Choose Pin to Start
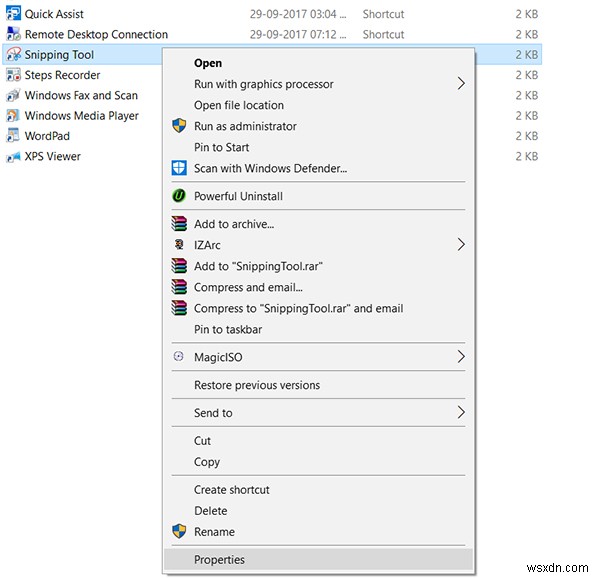 pyautogui.click(x=318, y=147)
